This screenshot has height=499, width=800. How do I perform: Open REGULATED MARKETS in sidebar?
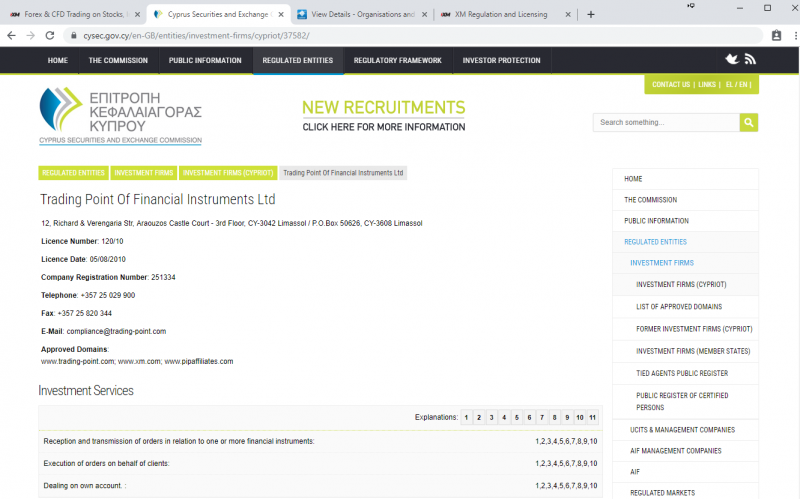pyautogui.click(x=685, y=493)
